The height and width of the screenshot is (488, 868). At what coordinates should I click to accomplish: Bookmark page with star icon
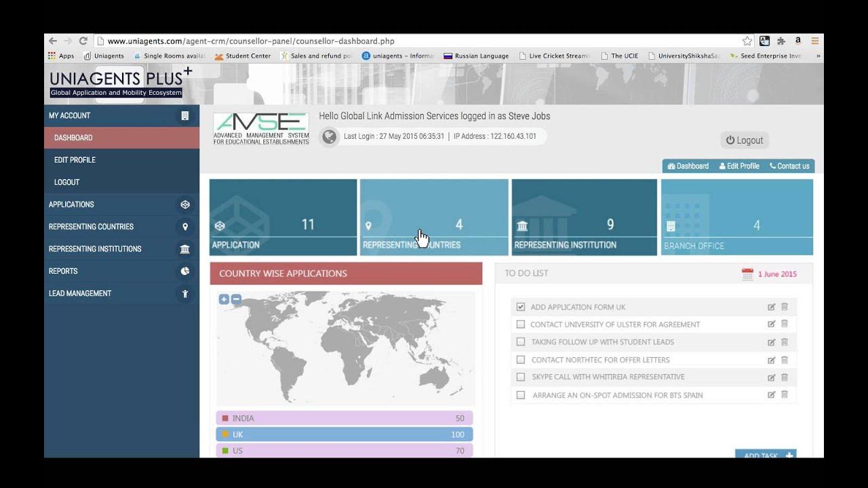point(747,41)
